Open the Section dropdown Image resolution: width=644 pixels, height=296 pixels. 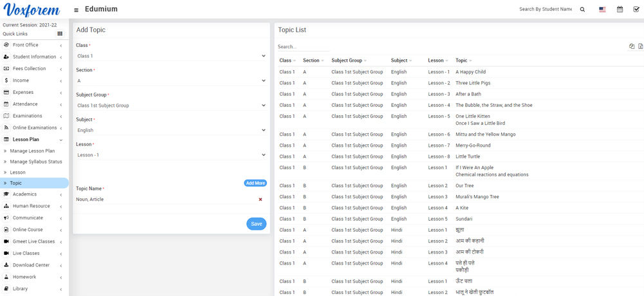pyautogui.click(x=170, y=81)
